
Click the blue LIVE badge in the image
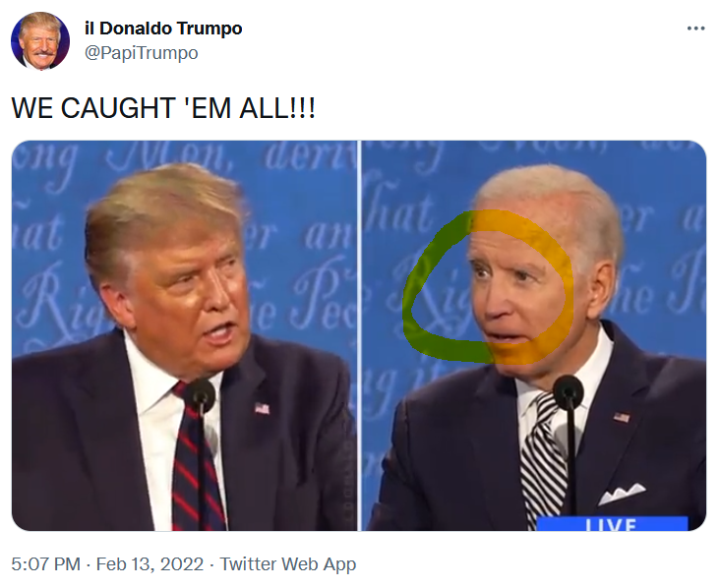[612, 524]
